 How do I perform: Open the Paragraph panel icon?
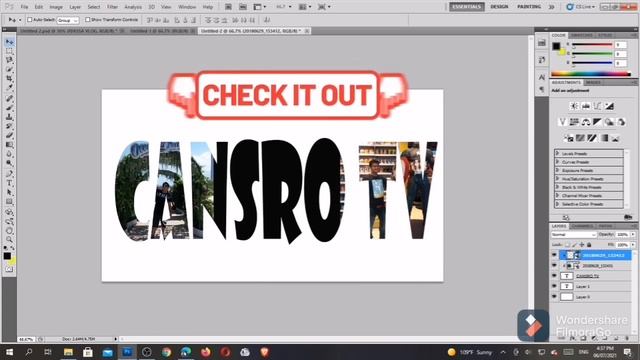point(542,89)
